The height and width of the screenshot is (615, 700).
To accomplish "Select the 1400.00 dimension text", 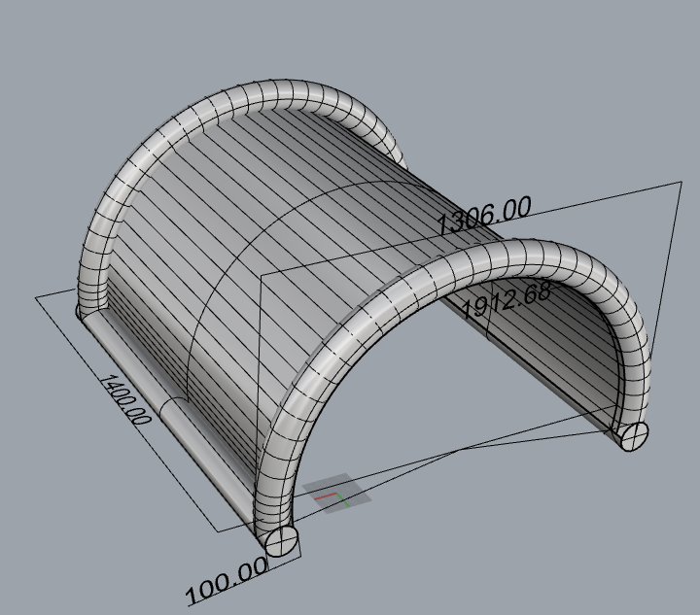I will point(125,399).
